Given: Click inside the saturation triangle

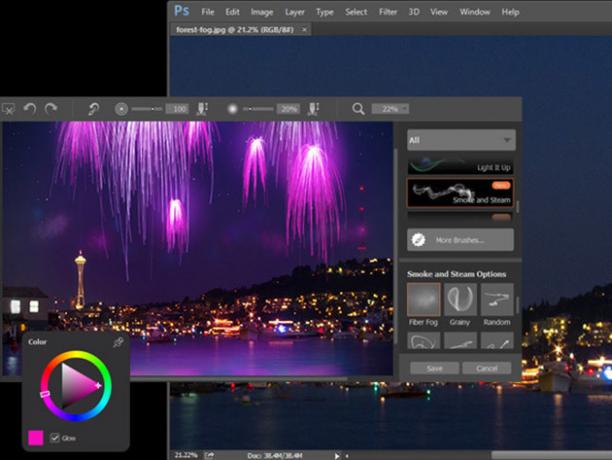Looking at the screenshot, I should [77, 386].
